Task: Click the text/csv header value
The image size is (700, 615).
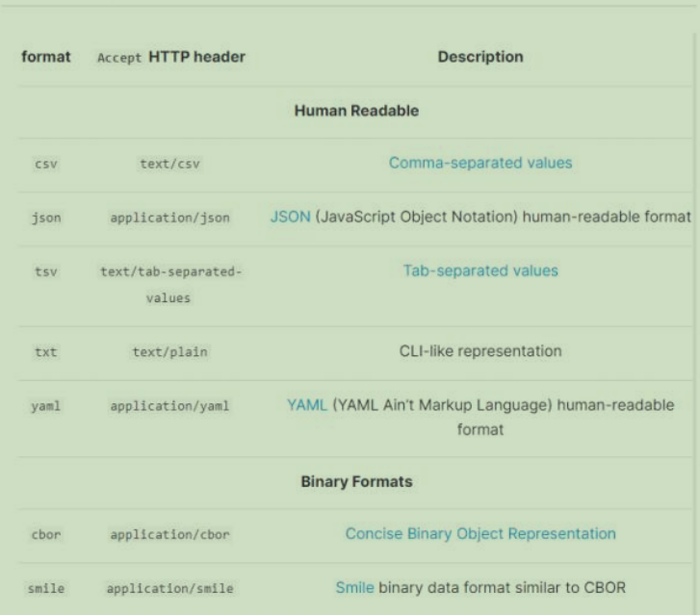Action: pos(169,164)
